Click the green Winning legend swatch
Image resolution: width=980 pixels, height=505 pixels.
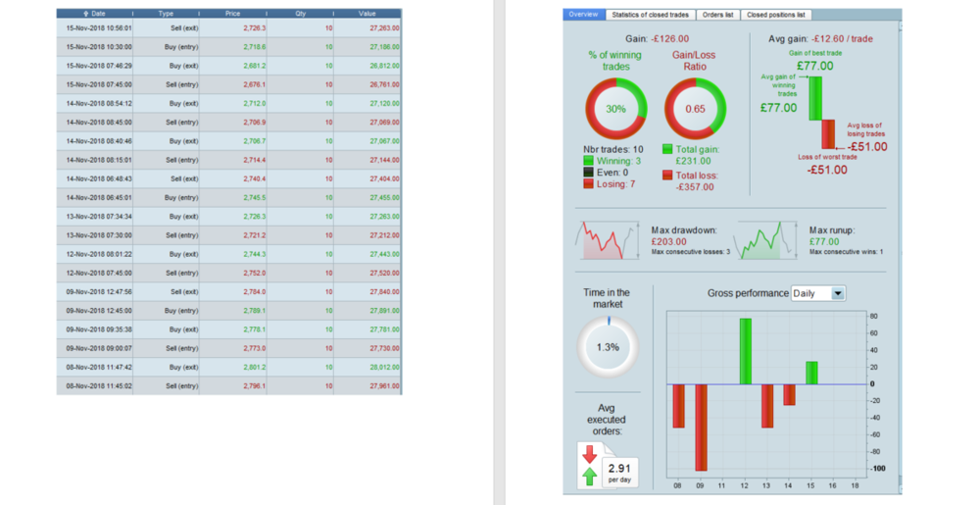click(x=588, y=161)
